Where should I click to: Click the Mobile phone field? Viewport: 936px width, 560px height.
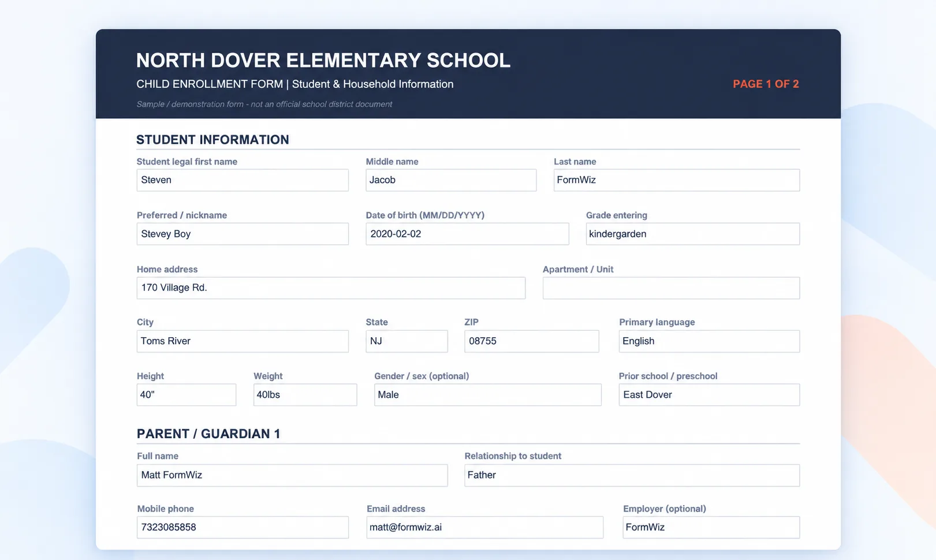coord(243,527)
